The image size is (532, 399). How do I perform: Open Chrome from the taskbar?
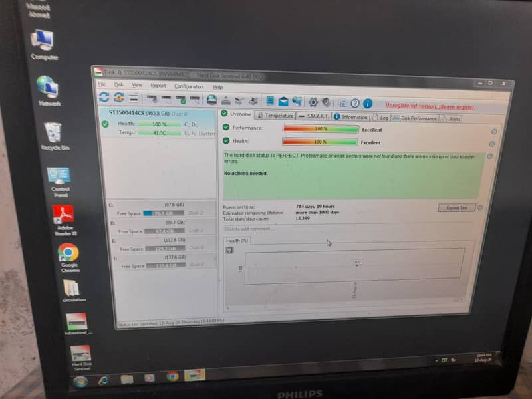[172, 376]
